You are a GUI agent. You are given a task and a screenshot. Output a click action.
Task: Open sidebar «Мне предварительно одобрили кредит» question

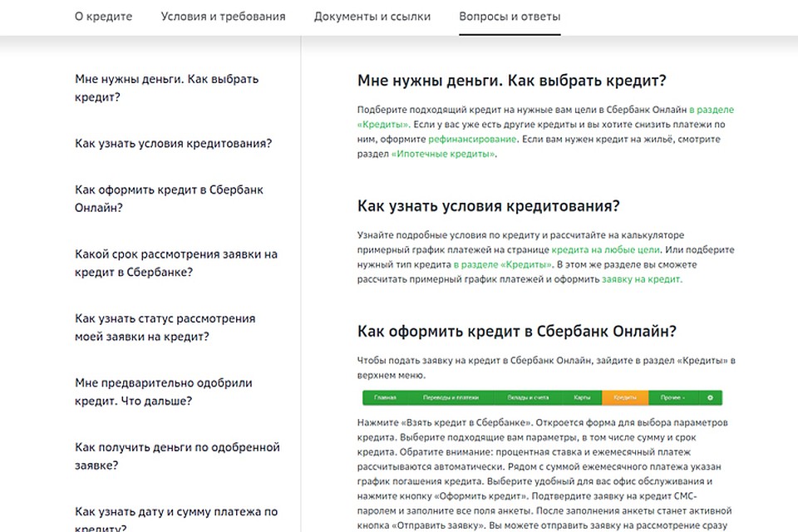[164, 392]
